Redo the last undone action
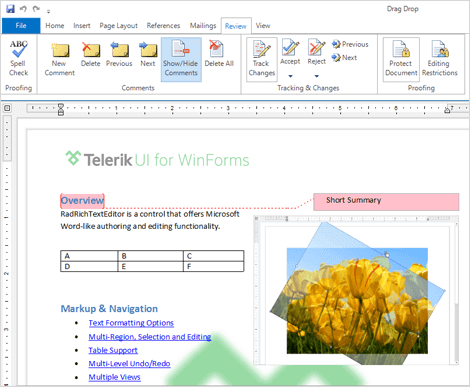This screenshot has width=470, height=387. click(36, 9)
